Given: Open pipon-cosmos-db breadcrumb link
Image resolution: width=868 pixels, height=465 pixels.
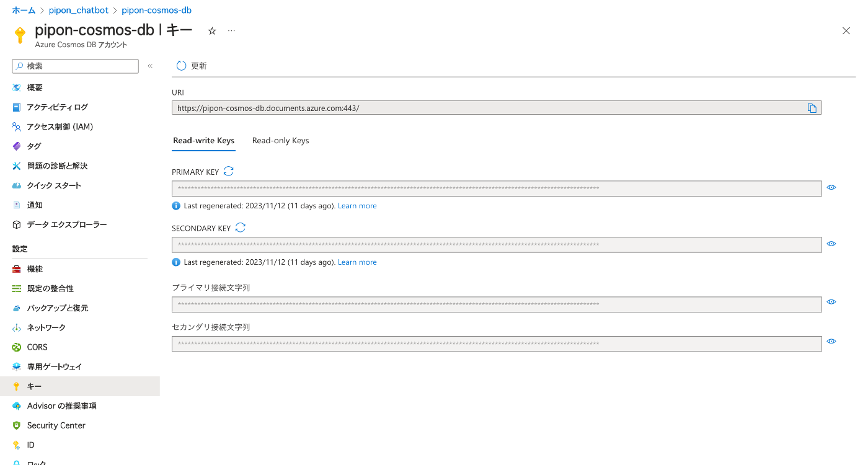Looking at the screenshot, I should pyautogui.click(x=156, y=11).
